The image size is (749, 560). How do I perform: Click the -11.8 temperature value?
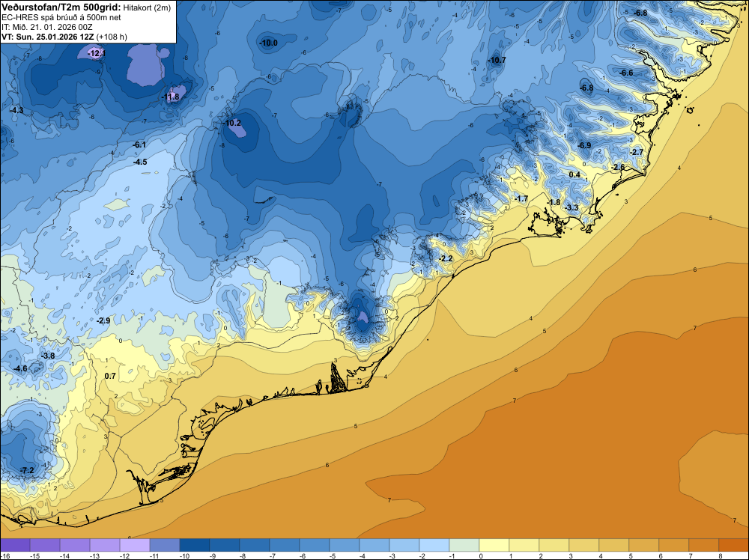(x=171, y=97)
